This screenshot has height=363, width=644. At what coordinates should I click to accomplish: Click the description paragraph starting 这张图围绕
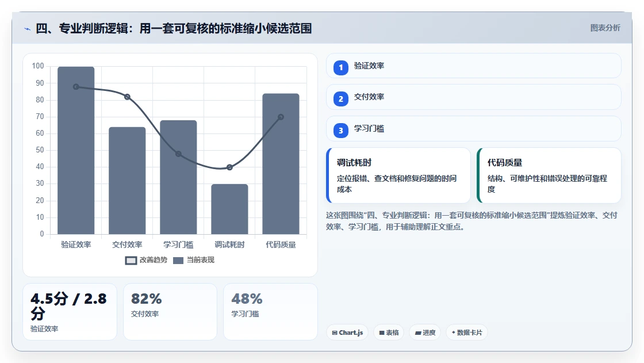[x=472, y=221]
